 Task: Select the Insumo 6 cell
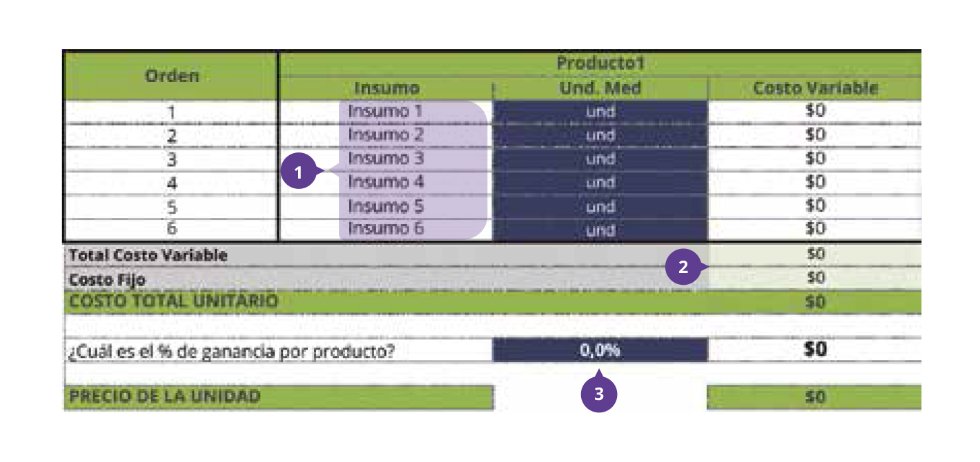[x=385, y=229]
